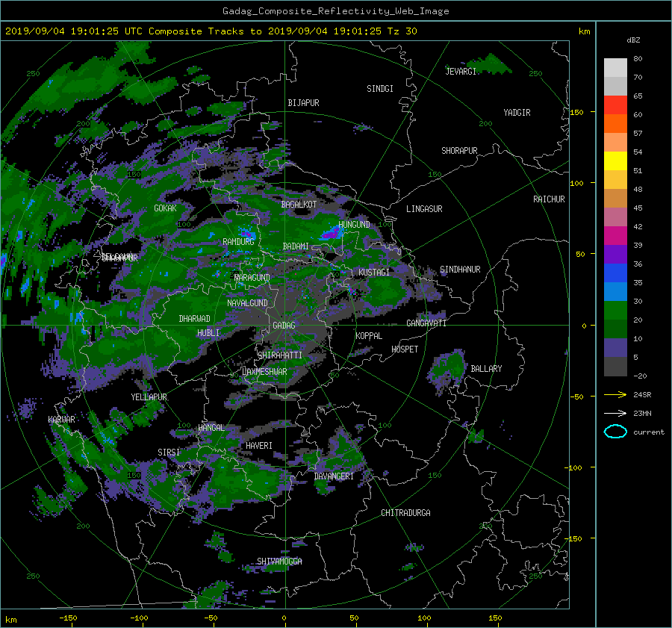
Task: Click the BAGALKOT city label
Action: tap(299, 205)
